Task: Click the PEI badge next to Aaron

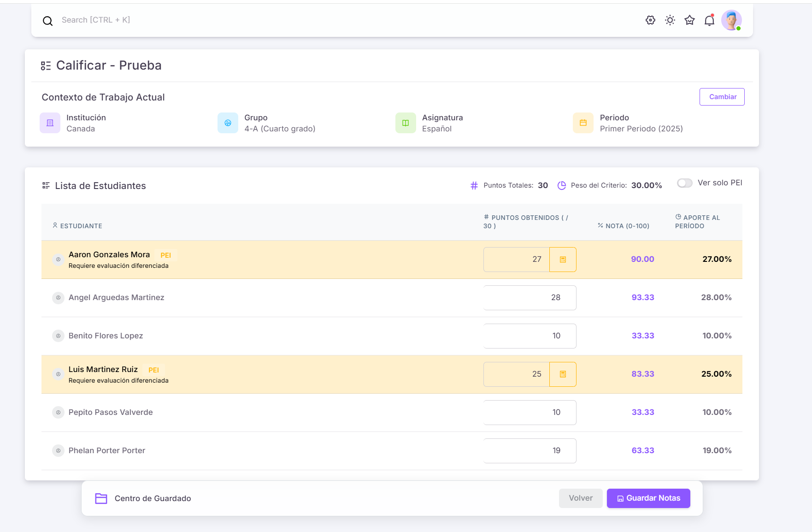Action: [x=165, y=255]
